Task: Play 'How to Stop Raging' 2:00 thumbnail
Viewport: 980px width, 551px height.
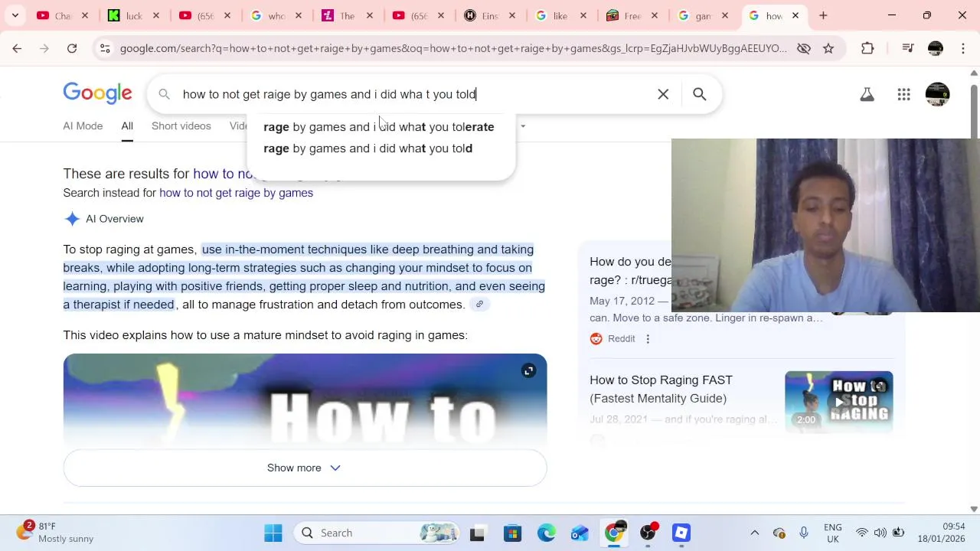Action: pyautogui.click(x=839, y=402)
